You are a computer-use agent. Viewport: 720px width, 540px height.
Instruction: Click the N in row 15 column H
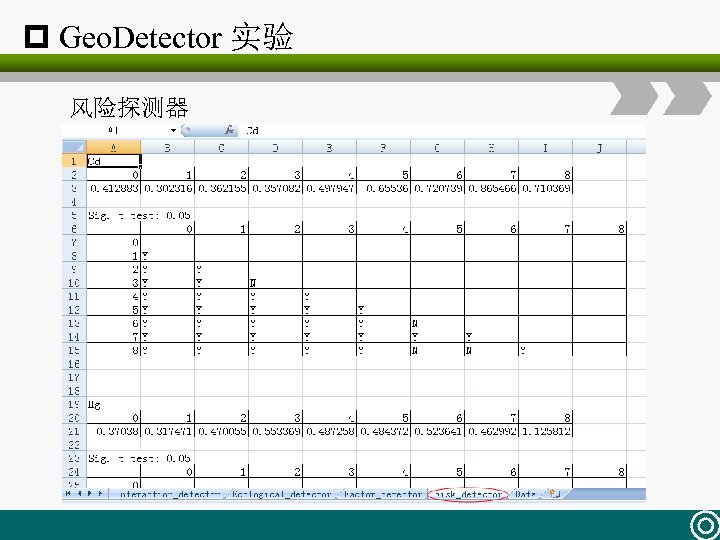click(x=491, y=350)
